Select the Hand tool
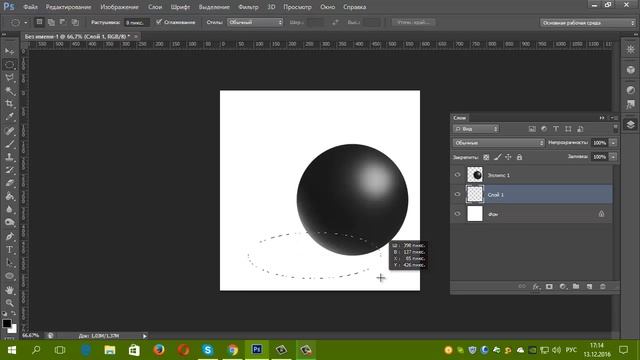Image resolution: width=640 pixels, height=360 pixels. [9, 290]
